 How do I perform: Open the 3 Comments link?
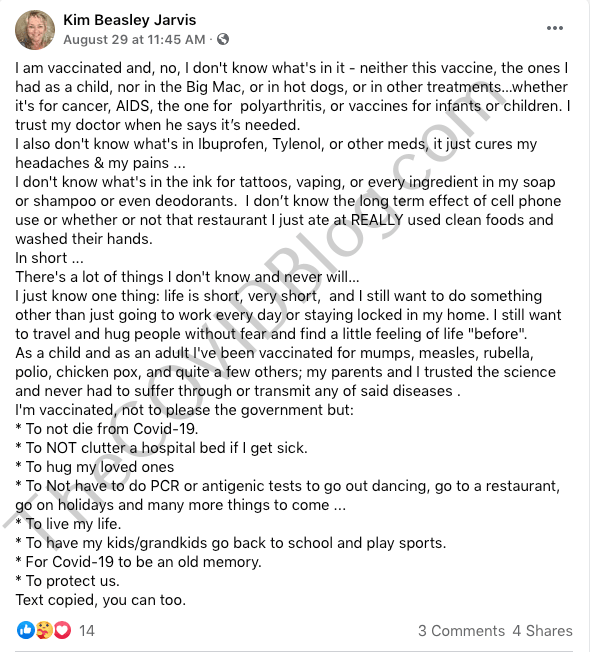pyautogui.click(x=461, y=631)
